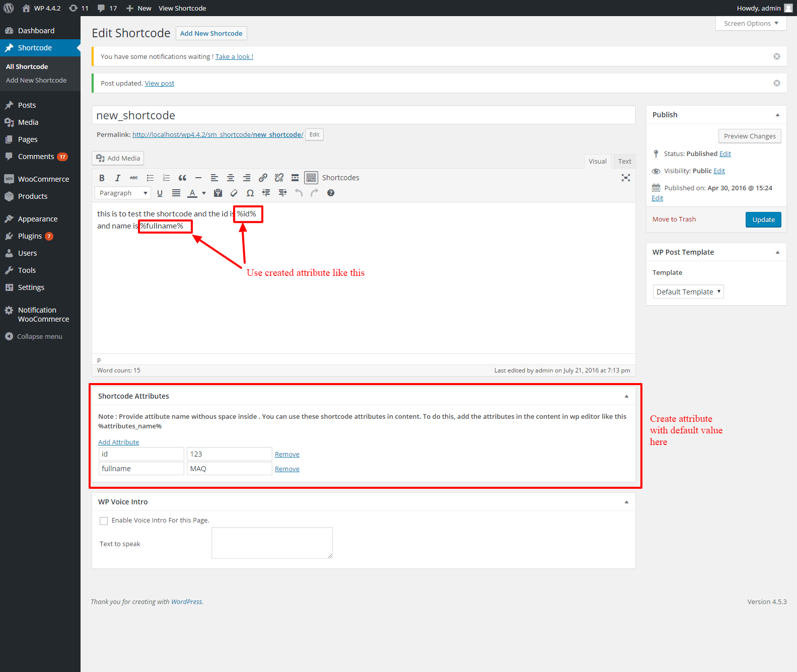Open Plugins in the sidebar menu

(x=30, y=236)
